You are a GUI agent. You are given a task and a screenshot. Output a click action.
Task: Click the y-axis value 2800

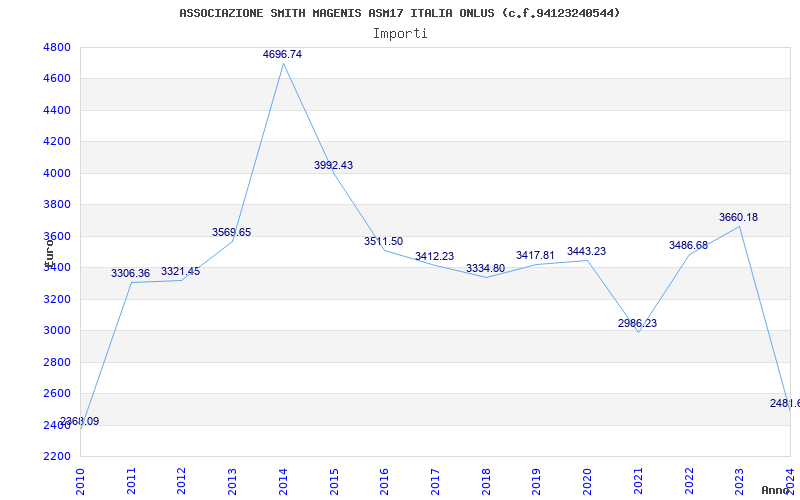(x=55, y=362)
